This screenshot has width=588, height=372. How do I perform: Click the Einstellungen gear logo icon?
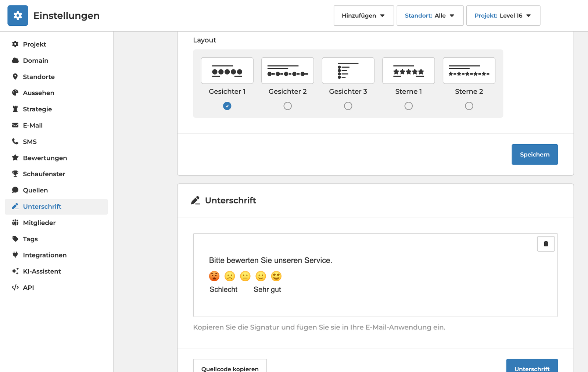tap(18, 15)
